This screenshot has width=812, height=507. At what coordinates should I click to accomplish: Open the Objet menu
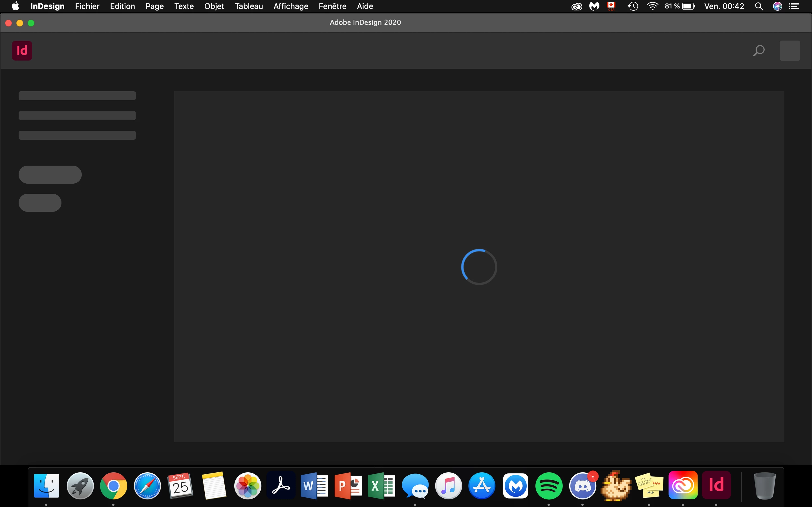coord(214,6)
